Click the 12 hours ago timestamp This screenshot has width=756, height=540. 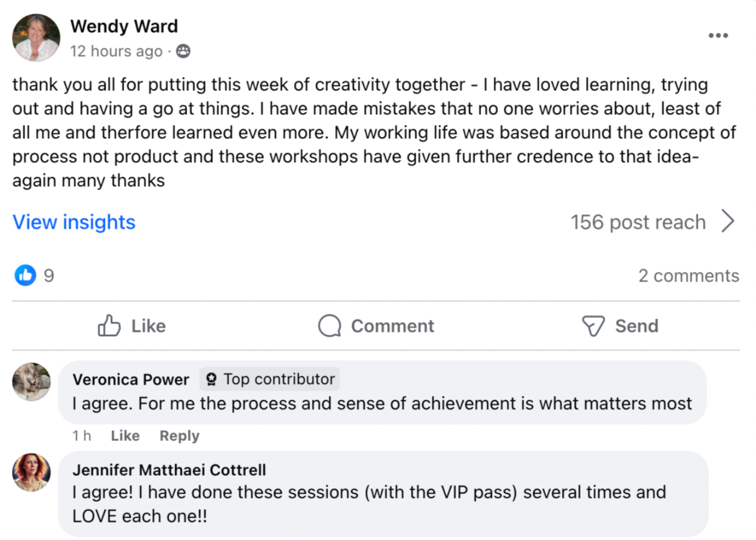point(116,51)
